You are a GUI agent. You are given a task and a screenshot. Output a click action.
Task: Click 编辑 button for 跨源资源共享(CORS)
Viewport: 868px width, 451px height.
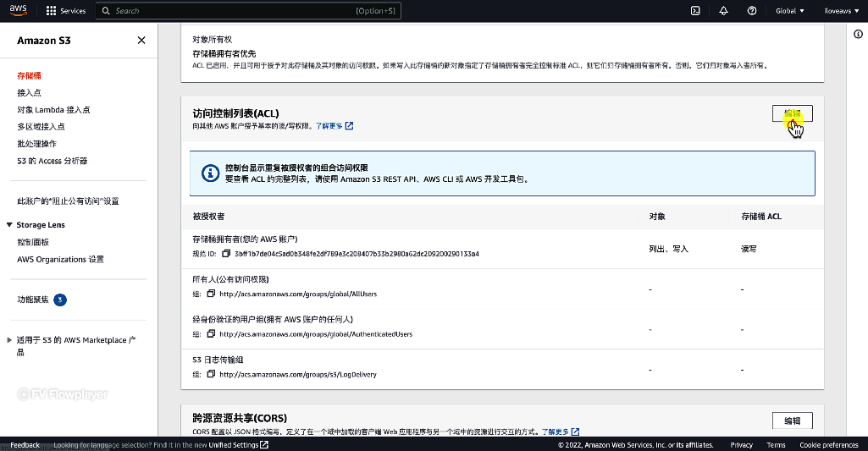pos(792,421)
